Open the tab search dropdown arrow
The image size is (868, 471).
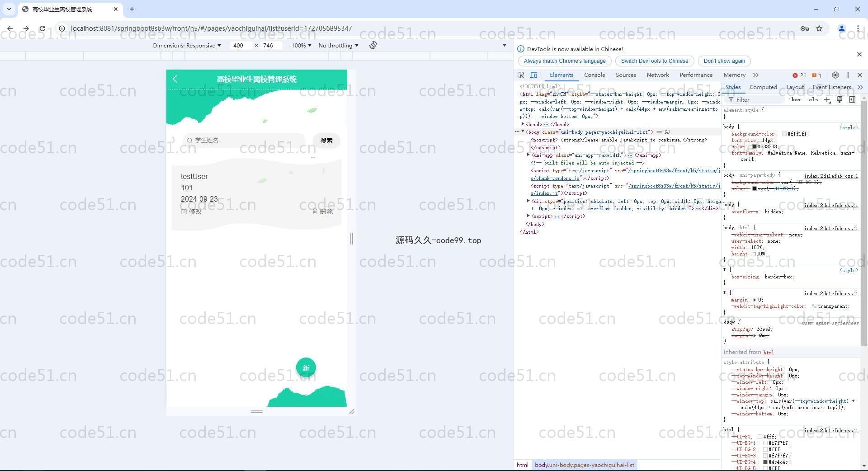(9, 9)
